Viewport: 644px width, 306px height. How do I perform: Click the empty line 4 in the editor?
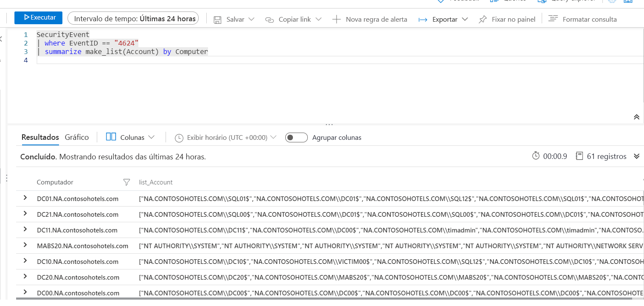tap(340, 60)
